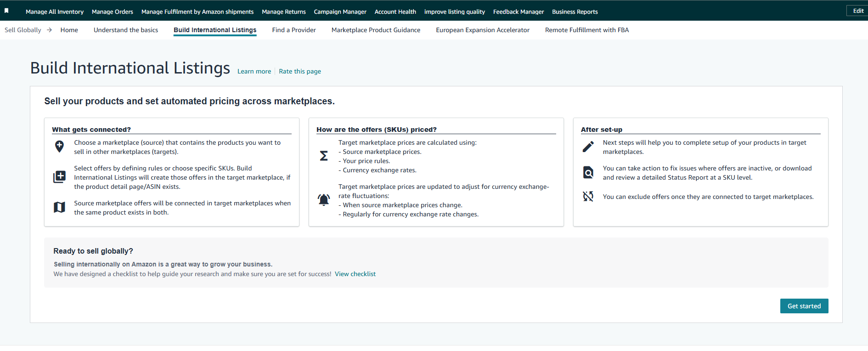Go to the Home tab
The image size is (868, 351).
tap(69, 30)
